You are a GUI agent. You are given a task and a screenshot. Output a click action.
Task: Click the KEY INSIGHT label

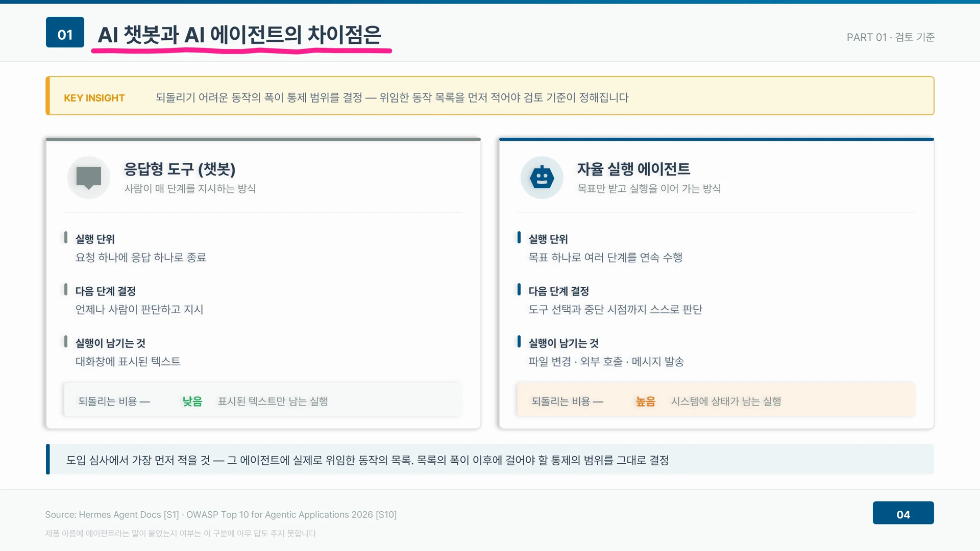pos(94,98)
